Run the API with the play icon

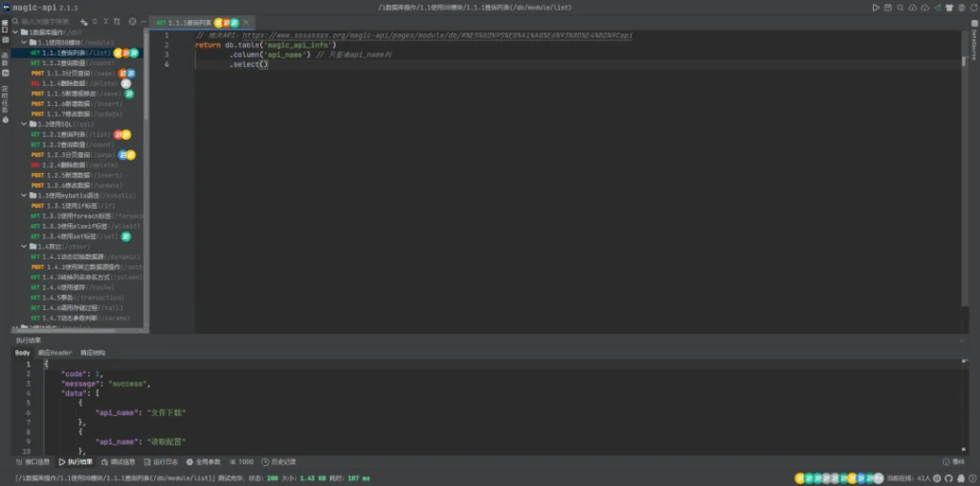point(876,7)
